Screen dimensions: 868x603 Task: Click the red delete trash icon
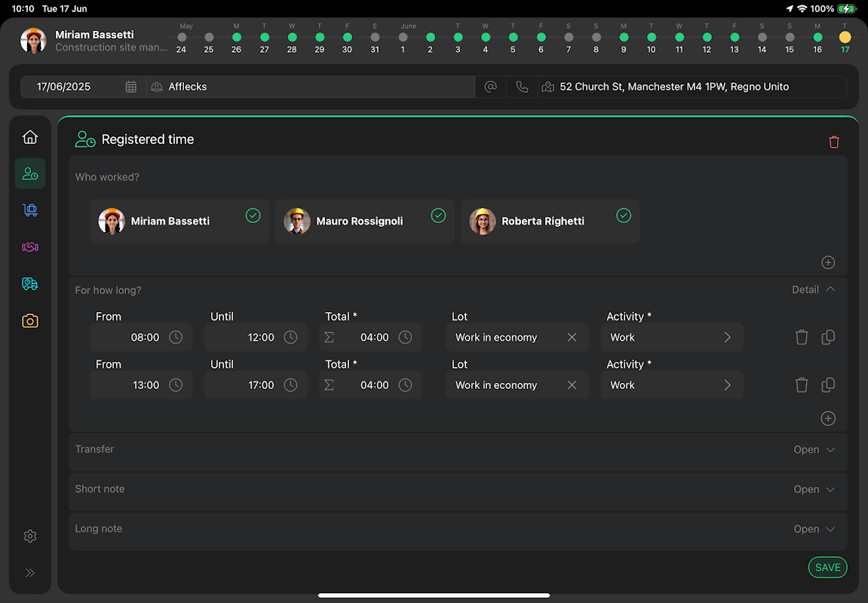point(833,142)
